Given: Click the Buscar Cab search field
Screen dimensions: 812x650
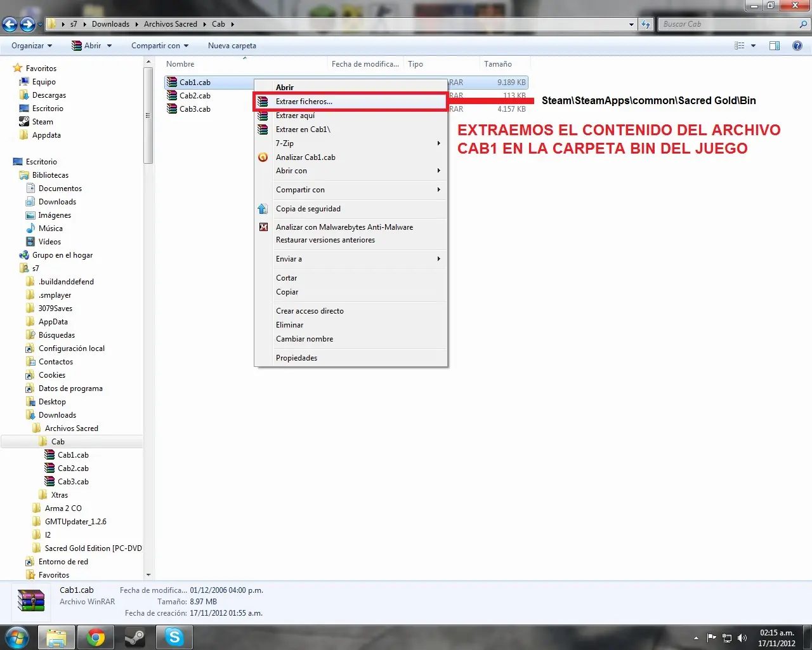Looking at the screenshot, I should click(728, 24).
